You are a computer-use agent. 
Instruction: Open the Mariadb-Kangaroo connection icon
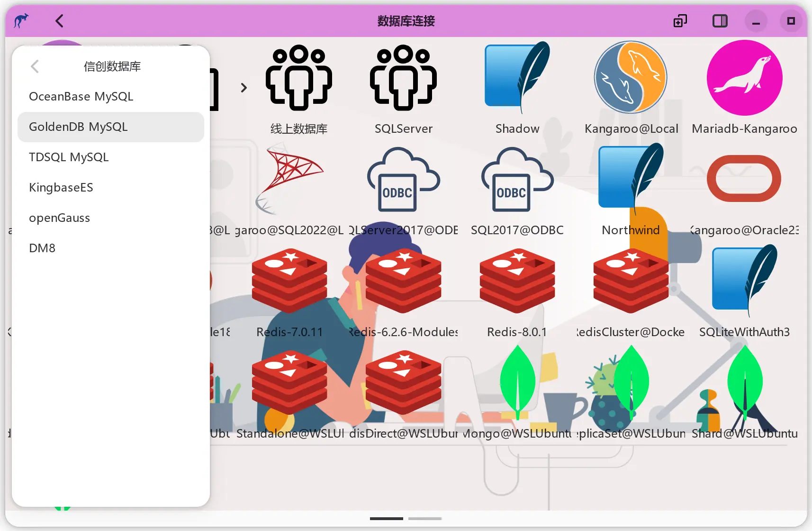pyautogui.click(x=745, y=77)
